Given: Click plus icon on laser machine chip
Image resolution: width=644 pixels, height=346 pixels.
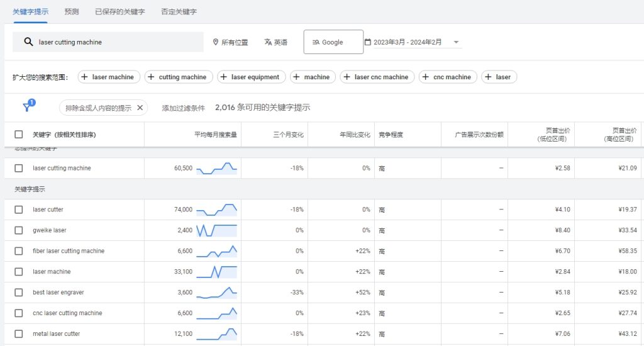Looking at the screenshot, I should tap(85, 77).
